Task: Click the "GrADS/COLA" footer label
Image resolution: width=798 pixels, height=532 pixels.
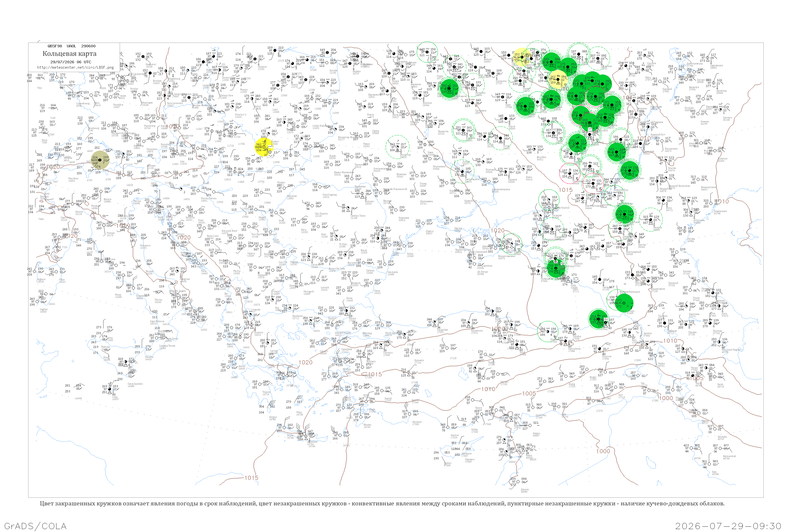Action: pos(35,526)
